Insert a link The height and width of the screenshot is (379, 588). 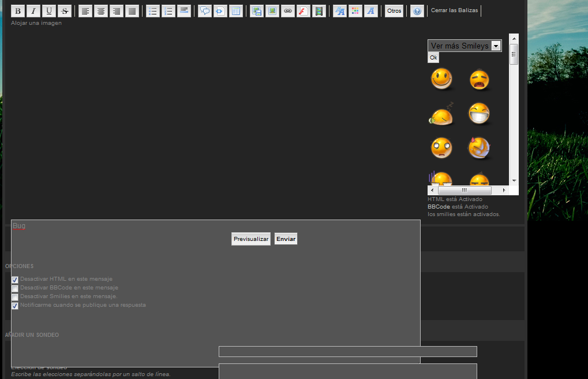287,11
